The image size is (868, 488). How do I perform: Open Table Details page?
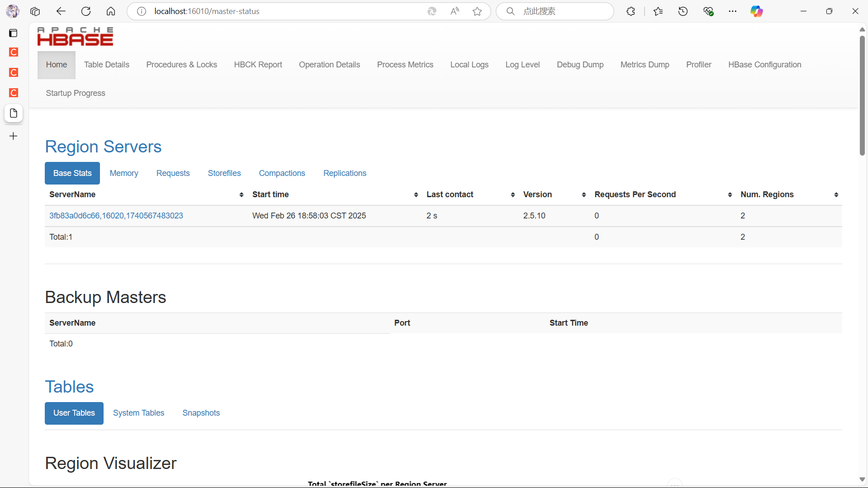tap(107, 65)
